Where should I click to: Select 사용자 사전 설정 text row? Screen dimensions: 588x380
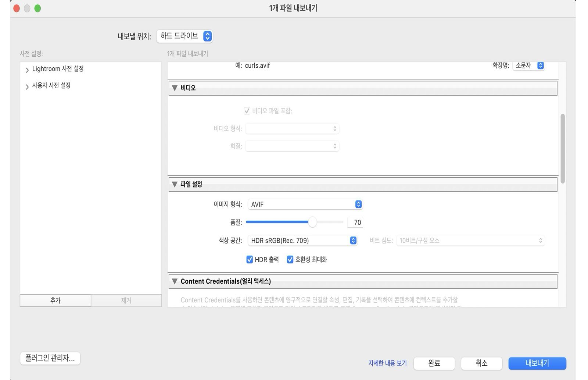51,85
